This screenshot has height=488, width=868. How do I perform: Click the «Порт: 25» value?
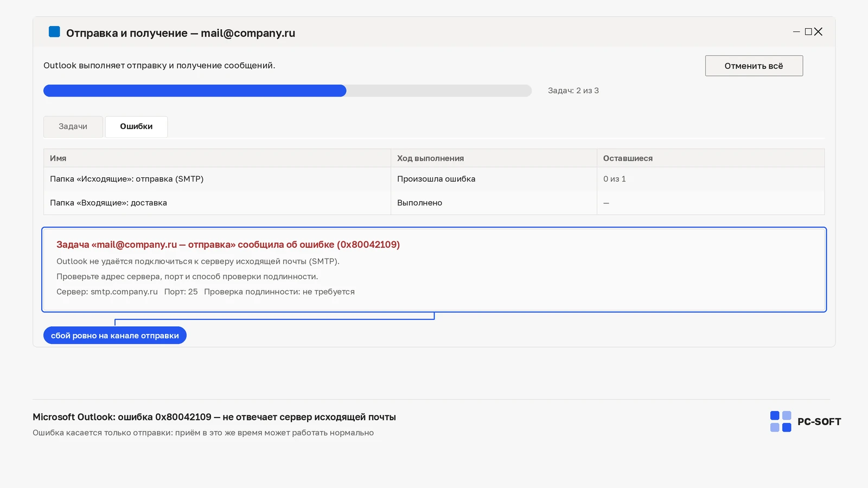point(181,292)
